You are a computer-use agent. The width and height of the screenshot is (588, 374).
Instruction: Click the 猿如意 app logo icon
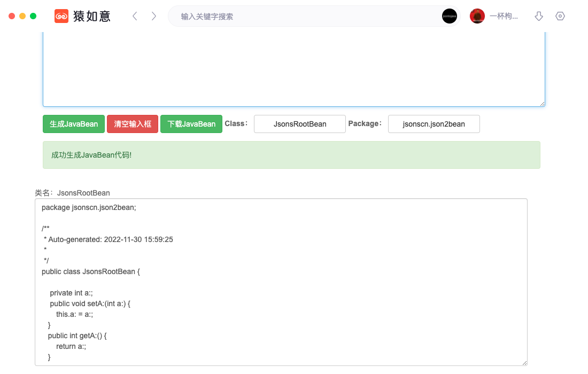(61, 16)
